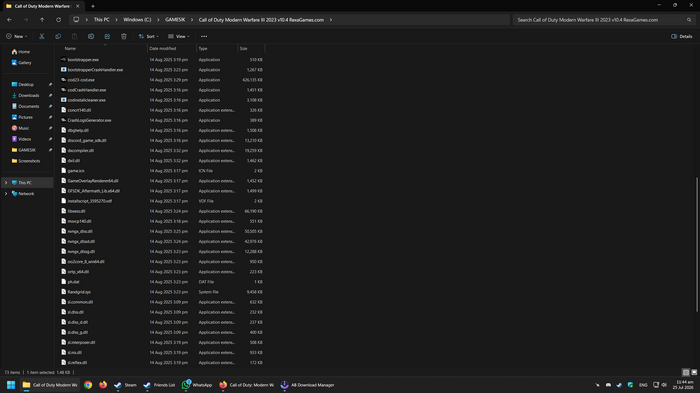Open Home in navigation pane
This screenshot has width=700, height=393.
(x=24, y=52)
